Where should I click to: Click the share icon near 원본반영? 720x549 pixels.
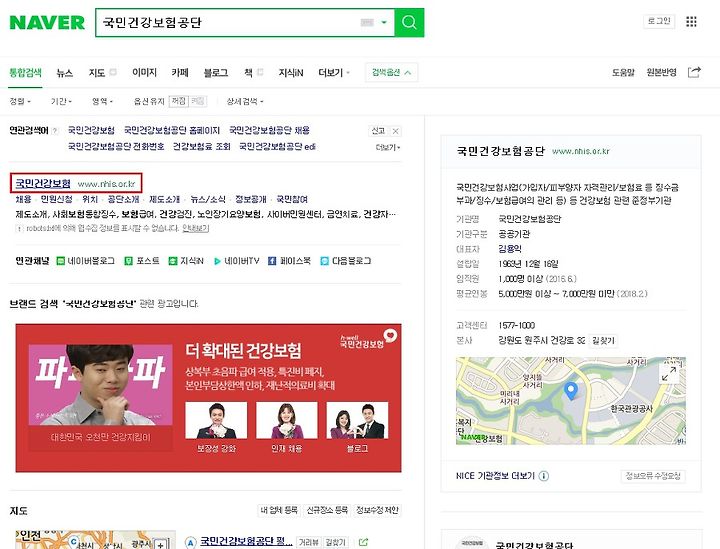click(x=694, y=72)
